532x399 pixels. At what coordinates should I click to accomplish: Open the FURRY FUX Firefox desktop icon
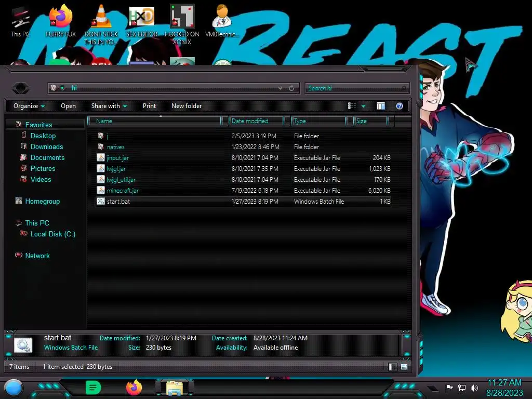(61, 20)
